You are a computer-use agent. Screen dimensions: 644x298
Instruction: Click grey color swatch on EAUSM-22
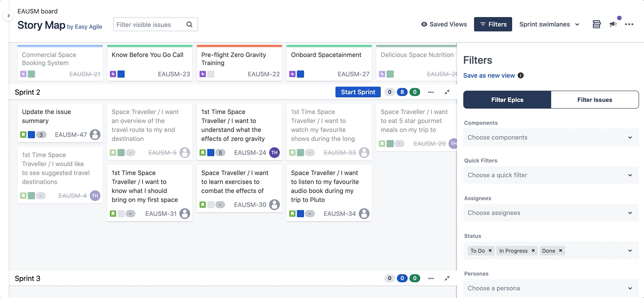[x=211, y=74]
